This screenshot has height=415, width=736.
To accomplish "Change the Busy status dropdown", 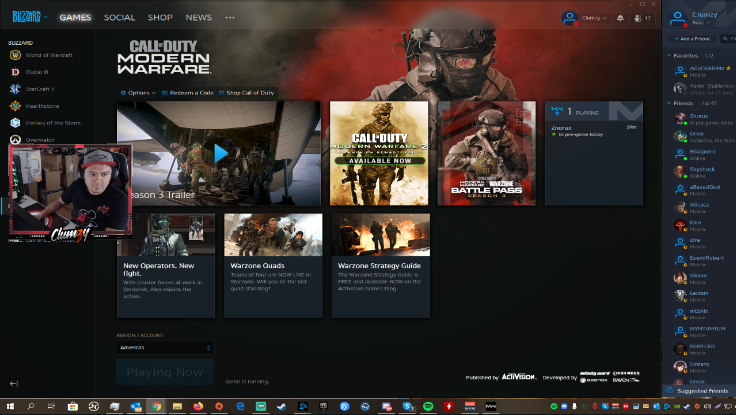I will click(x=701, y=23).
